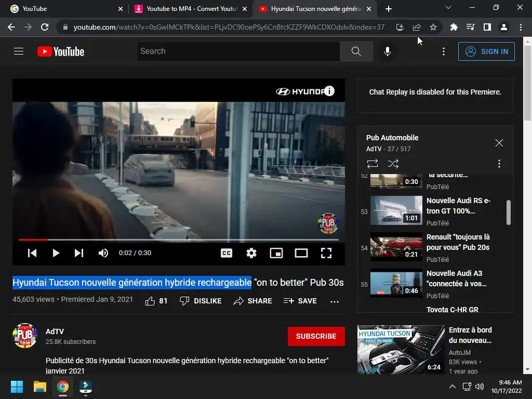This screenshot has height=399, width=532.
Task: Click the DISLIKE button
Action: coord(201,301)
